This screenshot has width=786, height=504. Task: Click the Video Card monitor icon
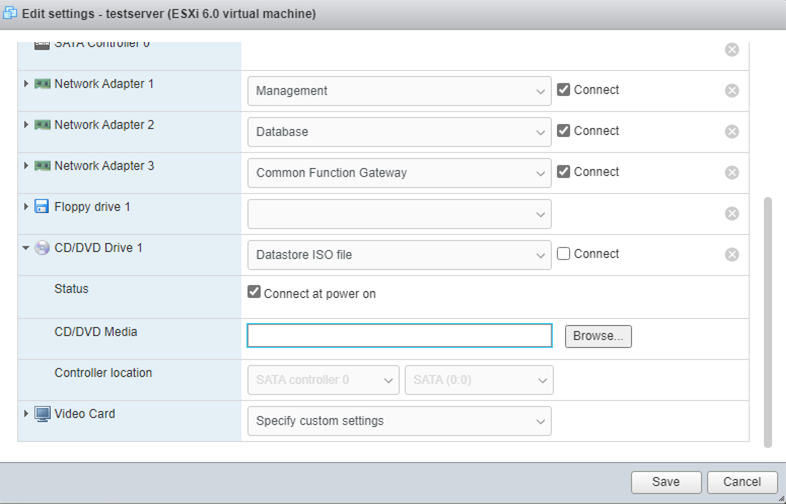coord(42,414)
